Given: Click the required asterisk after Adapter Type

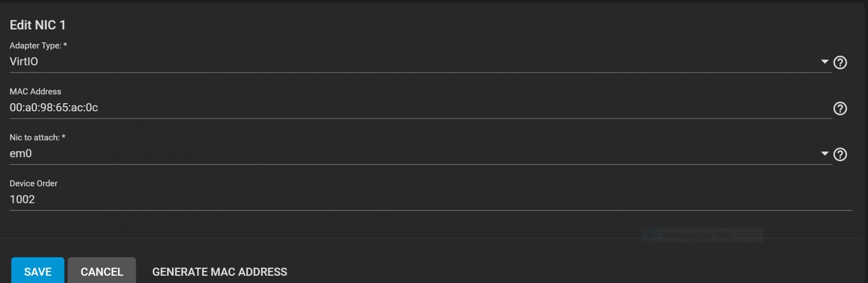Looking at the screenshot, I should 65,45.
